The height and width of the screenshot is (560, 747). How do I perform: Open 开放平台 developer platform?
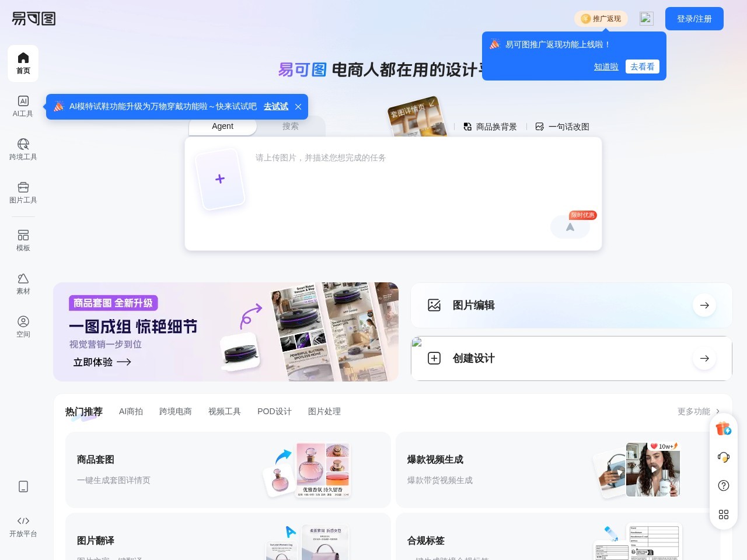[23, 526]
